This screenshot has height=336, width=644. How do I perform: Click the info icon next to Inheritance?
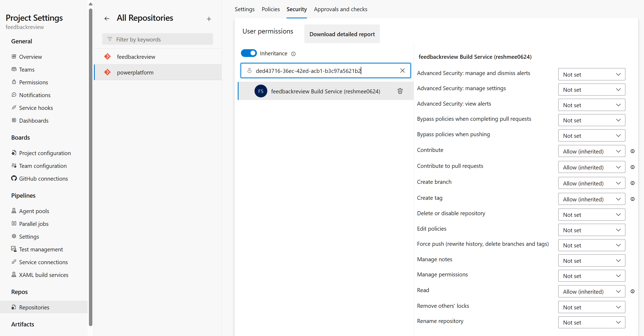click(293, 54)
